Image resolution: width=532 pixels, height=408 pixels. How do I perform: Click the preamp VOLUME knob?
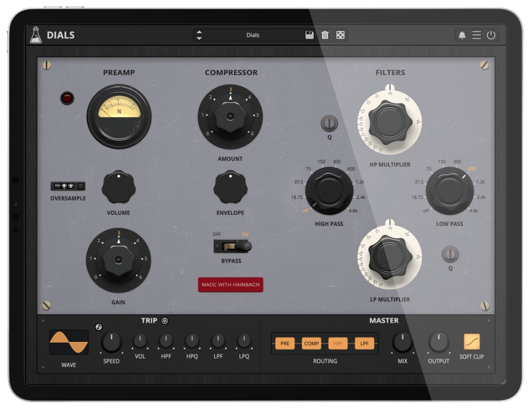[119, 187]
